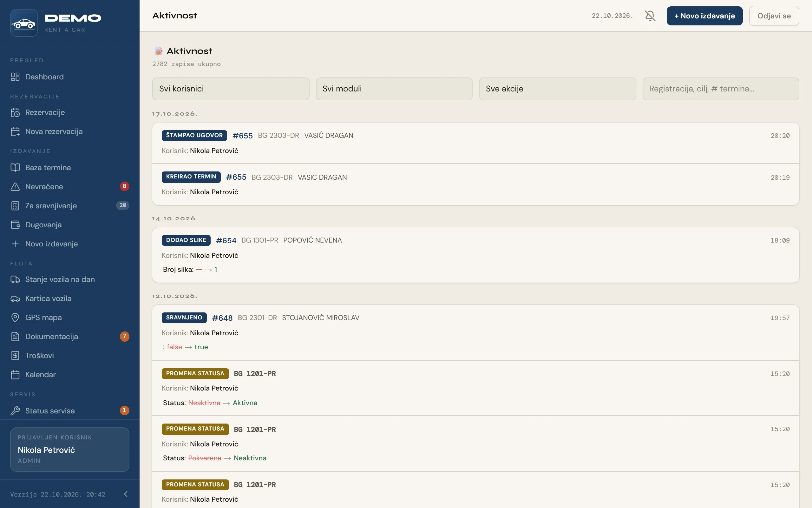Click the Kartica vozila car icon
The image size is (812, 508).
click(x=15, y=299)
